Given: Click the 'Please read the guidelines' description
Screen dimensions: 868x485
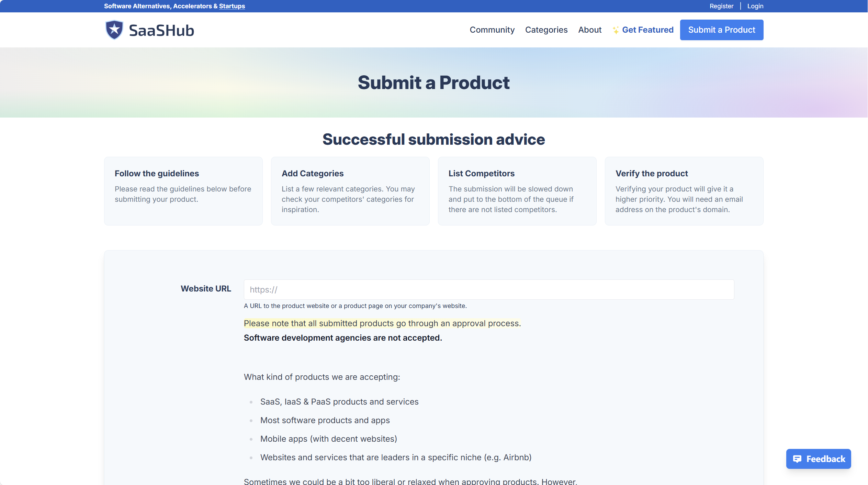Looking at the screenshot, I should 183,194.
